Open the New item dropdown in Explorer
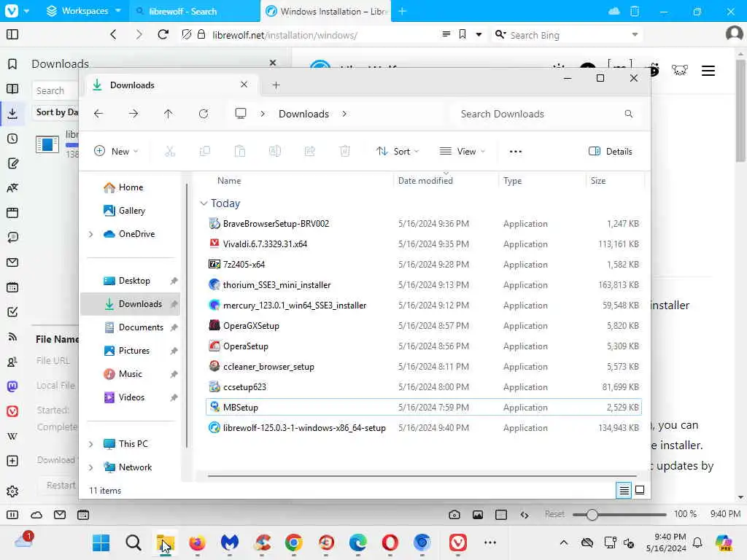 click(x=116, y=152)
